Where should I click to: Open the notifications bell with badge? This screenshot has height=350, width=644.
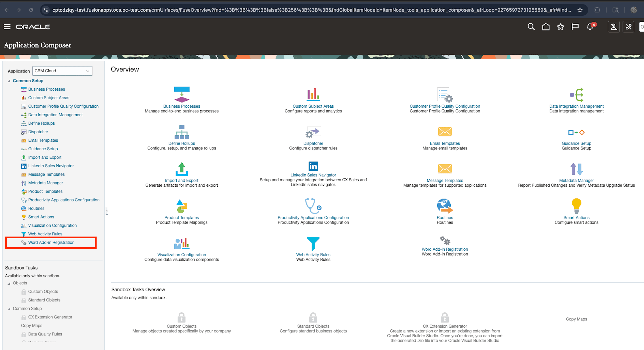tap(590, 26)
